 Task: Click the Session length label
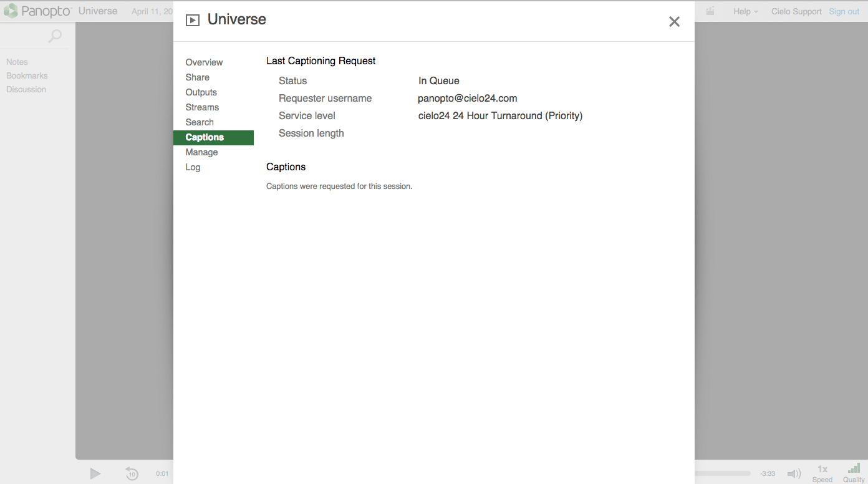click(x=311, y=133)
